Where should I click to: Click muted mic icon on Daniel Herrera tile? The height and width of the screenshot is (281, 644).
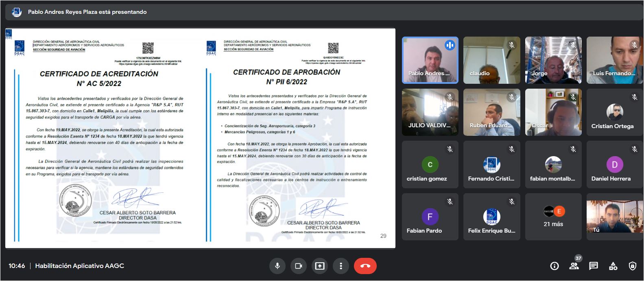pos(635,149)
